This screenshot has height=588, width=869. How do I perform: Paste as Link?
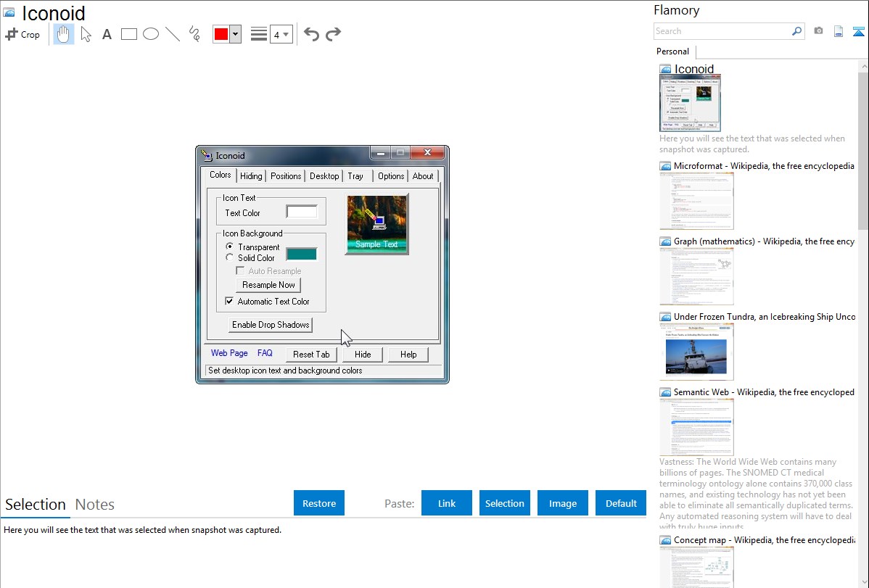click(447, 503)
